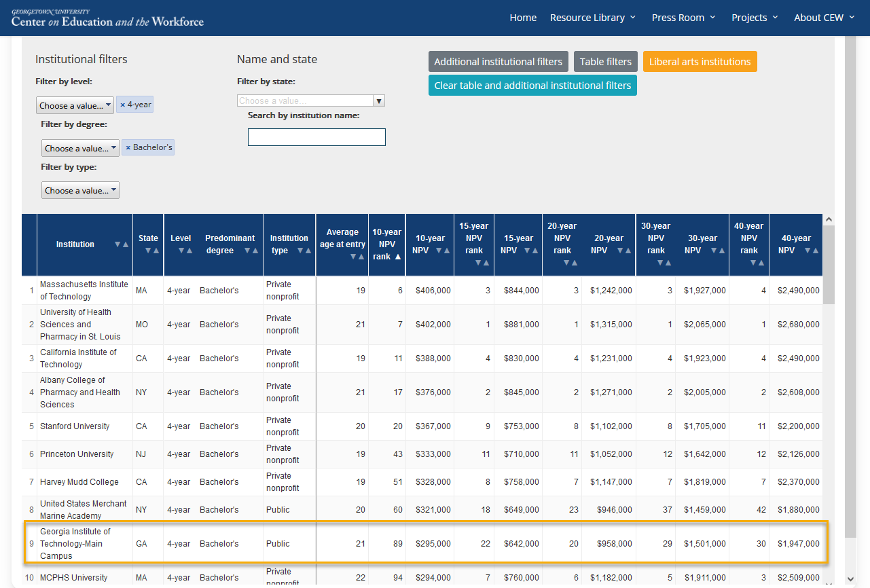The height and width of the screenshot is (588, 870).
Task: Click the $753,000 value in Stanford row
Action: (522, 426)
